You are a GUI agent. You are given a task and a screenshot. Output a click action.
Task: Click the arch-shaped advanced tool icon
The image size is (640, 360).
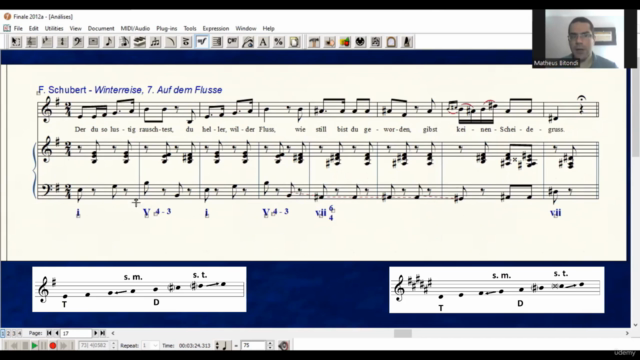pos(391,42)
